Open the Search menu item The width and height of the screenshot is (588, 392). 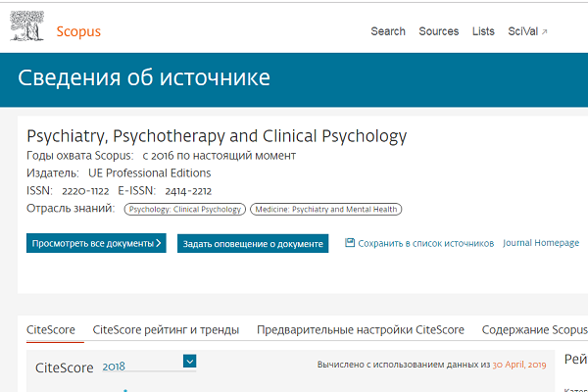[x=388, y=31]
